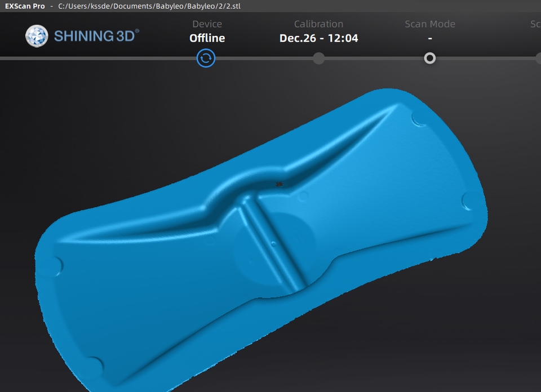Click the circular arrows under the Device step
The image size is (541, 392).
pos(206,58)
